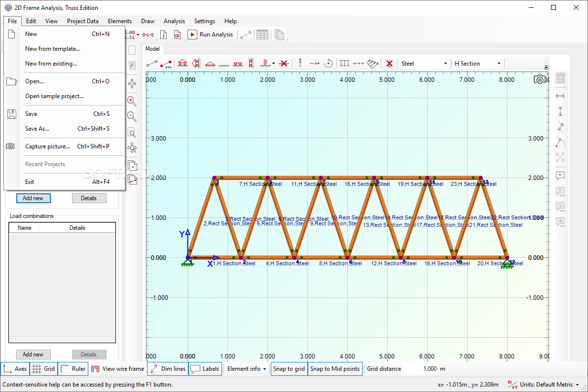Add a pinned triangle support icon

point(210,64)
